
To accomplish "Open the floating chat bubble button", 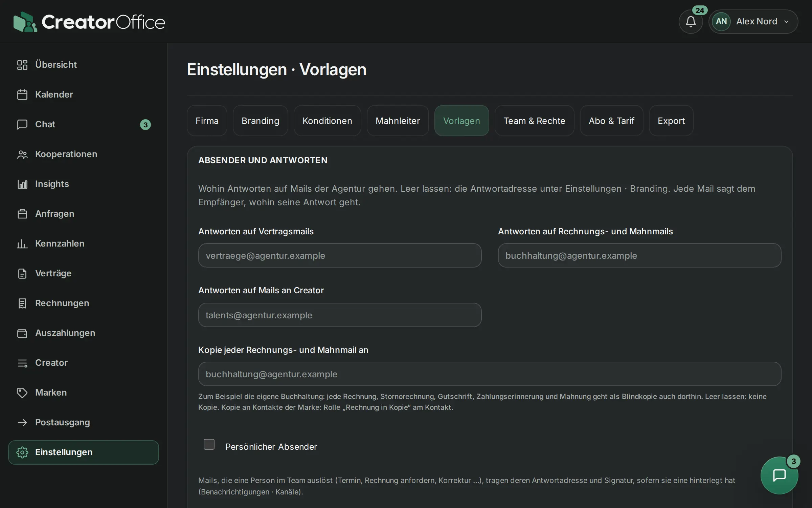I will click(x=779, y=475).
